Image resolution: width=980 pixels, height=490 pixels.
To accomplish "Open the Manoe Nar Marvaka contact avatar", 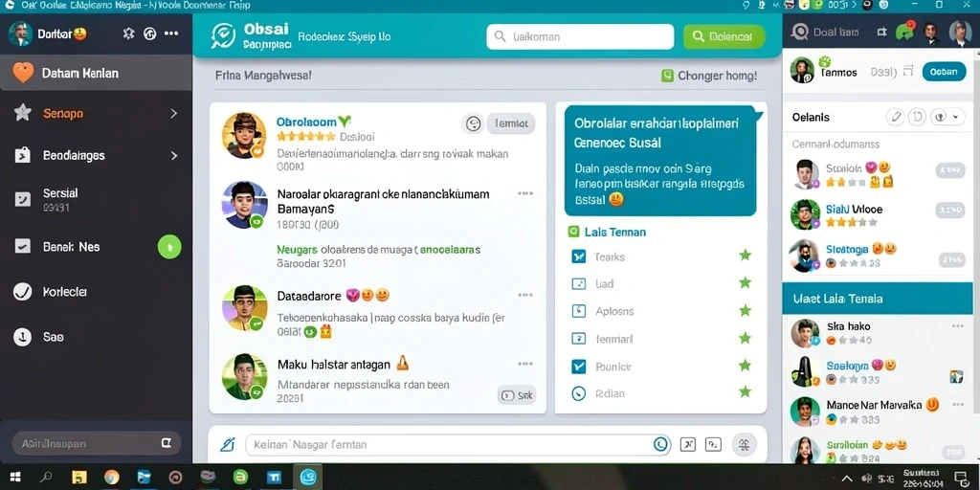I will [x=805, y=412].
